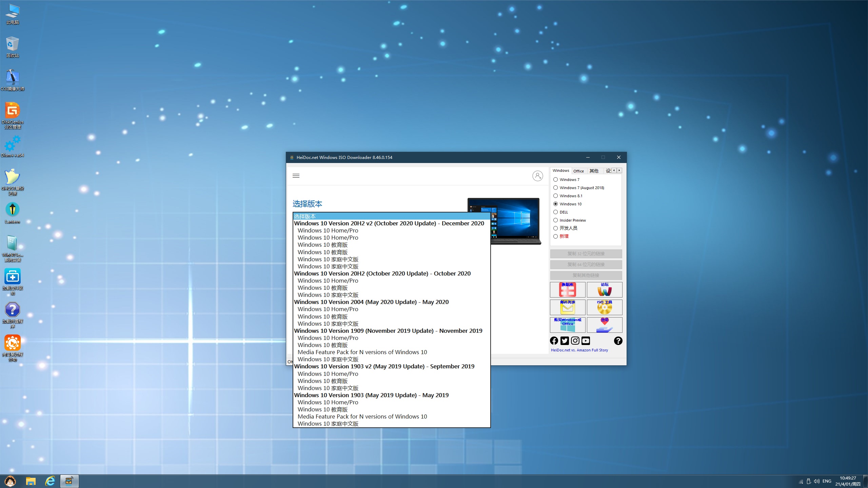
Task: Click the Windows 10 Version 1909 header
Action: point(392,331)
